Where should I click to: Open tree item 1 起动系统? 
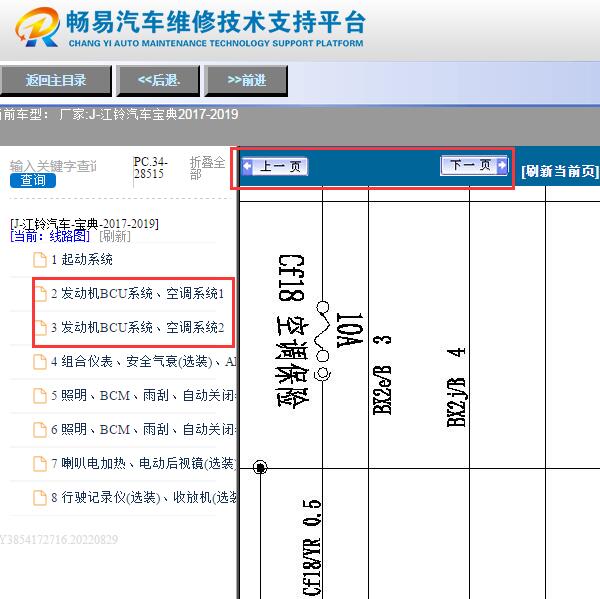pyautogui.click(x=82, y=260)
